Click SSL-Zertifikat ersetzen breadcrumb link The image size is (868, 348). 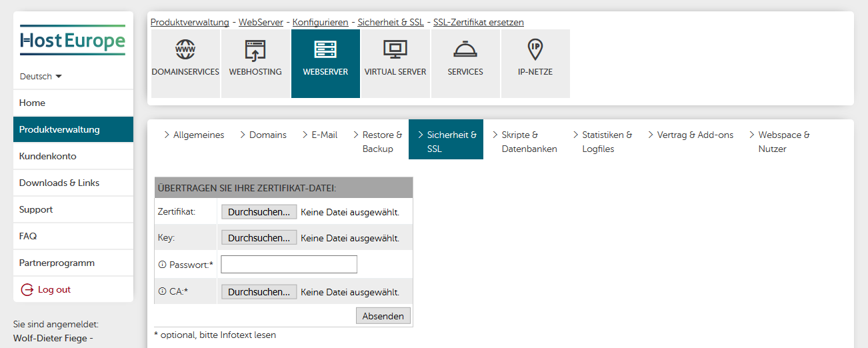click(x=479, y=22)
